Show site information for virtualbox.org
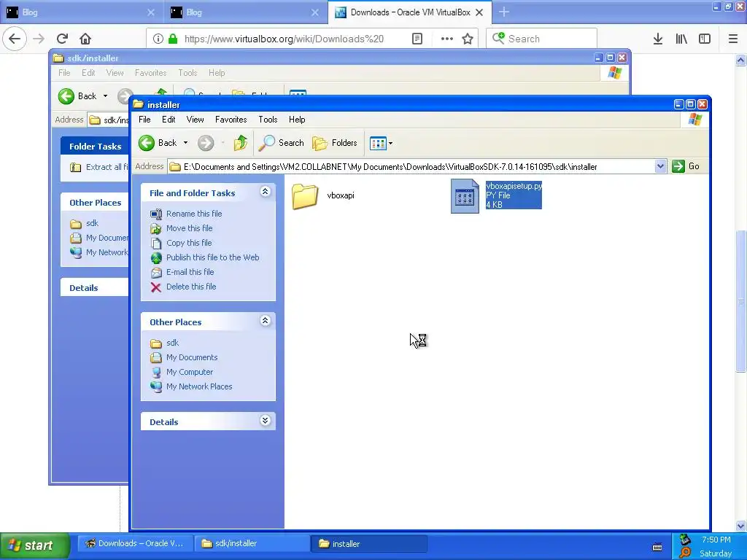 [x=158, y=39]
